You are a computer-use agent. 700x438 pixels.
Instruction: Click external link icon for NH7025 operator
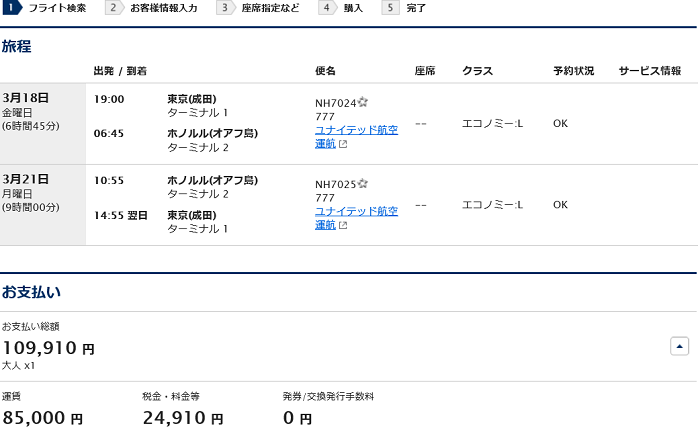point(343,225)
